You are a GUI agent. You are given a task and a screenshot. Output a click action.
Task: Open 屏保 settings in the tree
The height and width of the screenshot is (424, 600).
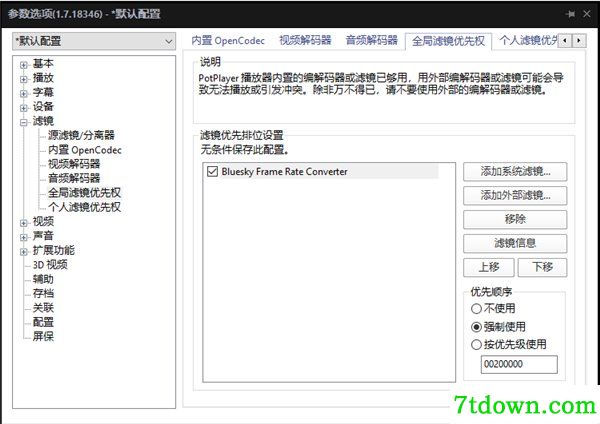[x=43, y=336]
